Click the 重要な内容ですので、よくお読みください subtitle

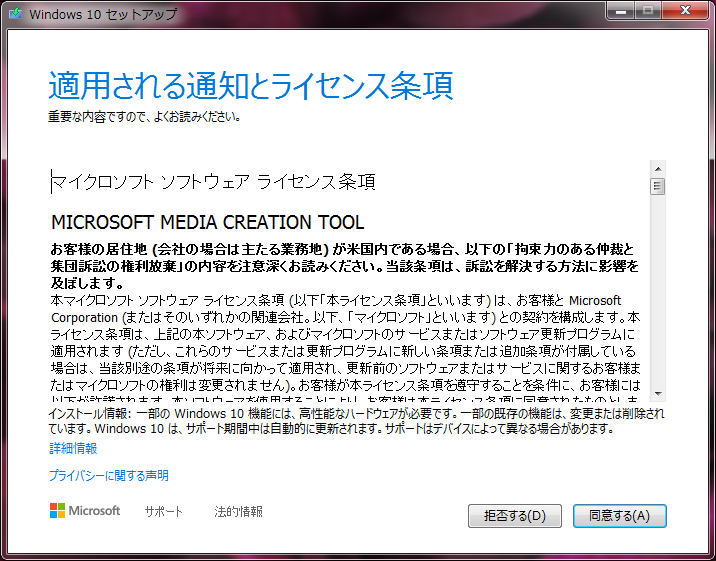[144, 117]
